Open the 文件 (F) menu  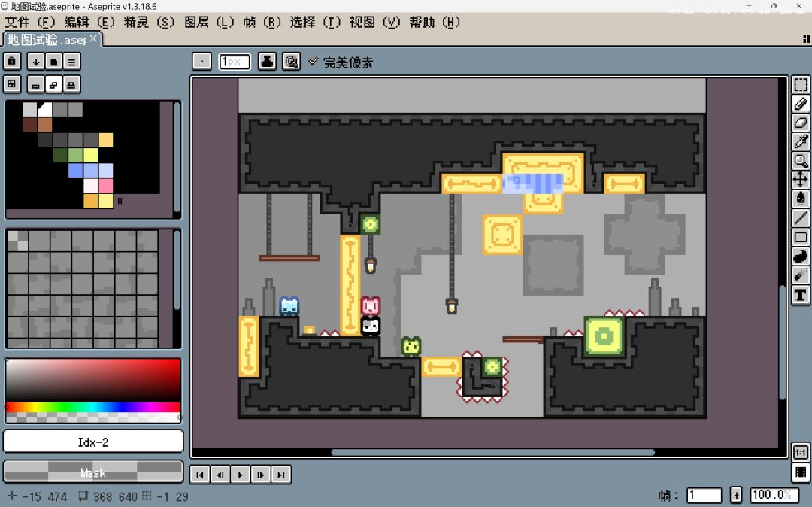[30, 23]
